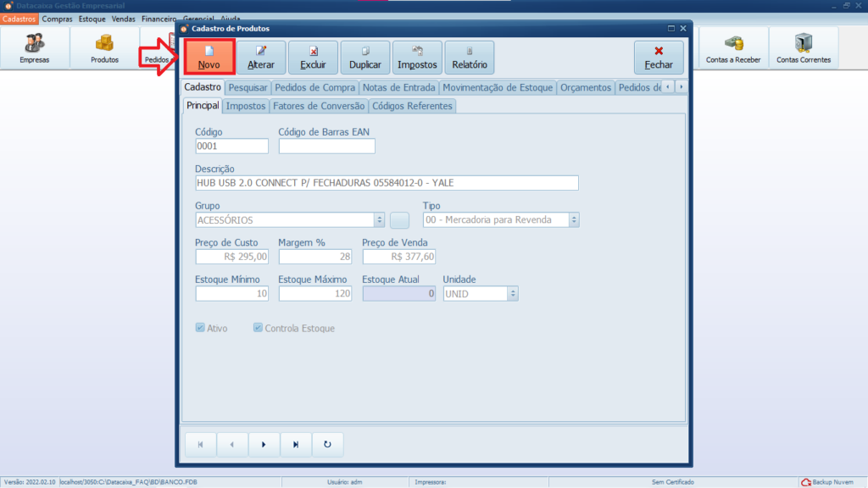Open Contas Correntes in main toolbar
This screenshot has width=868, height=488.
click(804, 48)
